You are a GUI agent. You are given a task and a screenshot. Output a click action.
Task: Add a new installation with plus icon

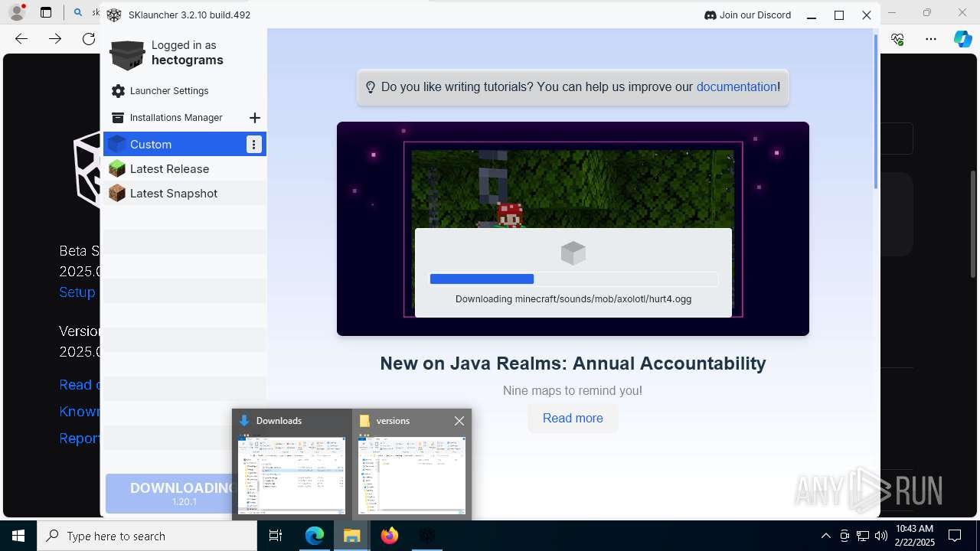pos(255,118)
